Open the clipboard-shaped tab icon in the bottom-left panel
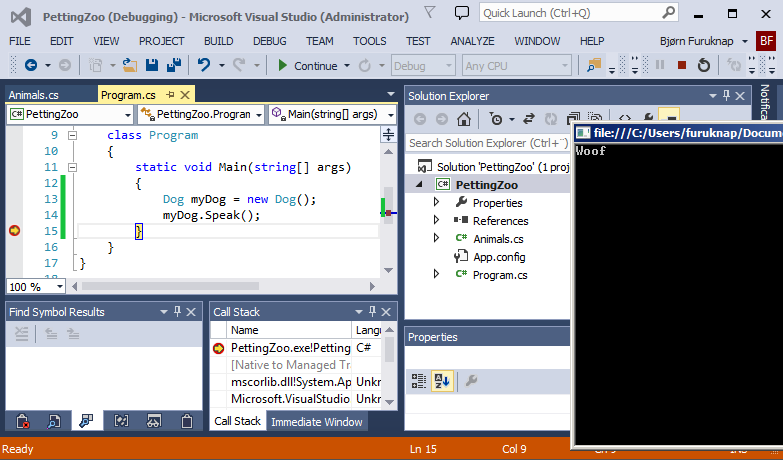783x460 pixels. point(187,421)
